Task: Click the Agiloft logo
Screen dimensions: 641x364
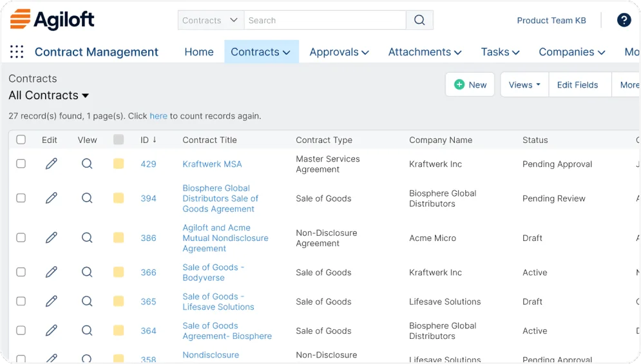Action: (52, 19)
